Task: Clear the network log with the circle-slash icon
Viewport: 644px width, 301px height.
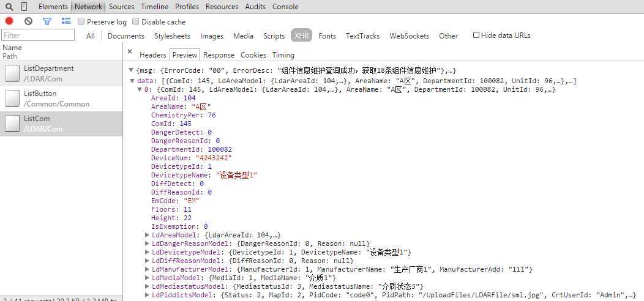Action: (28, 21)
